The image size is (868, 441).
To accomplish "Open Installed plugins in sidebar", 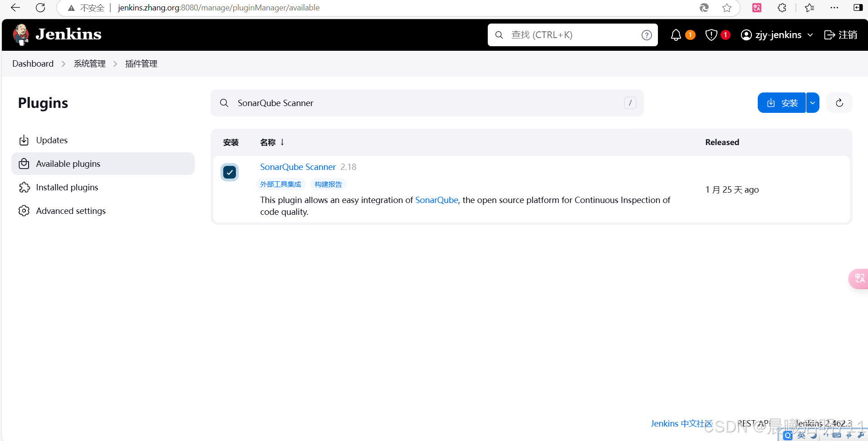I will (103, 187).
